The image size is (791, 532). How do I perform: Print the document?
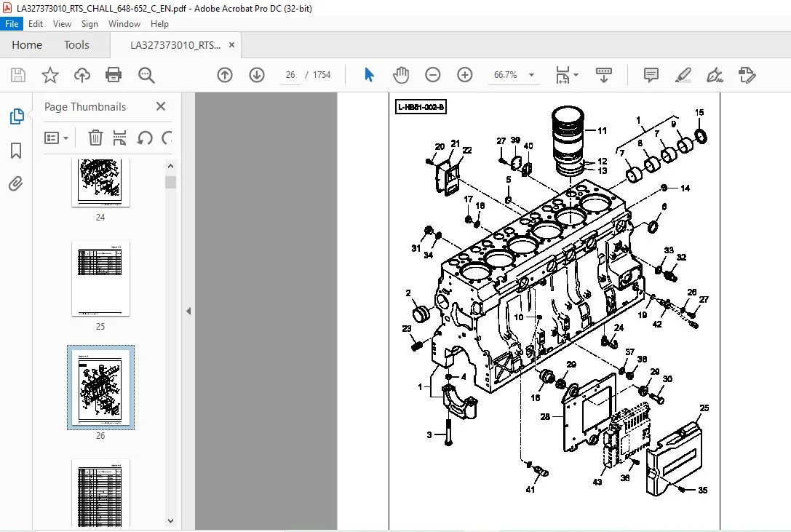(114, 75)
